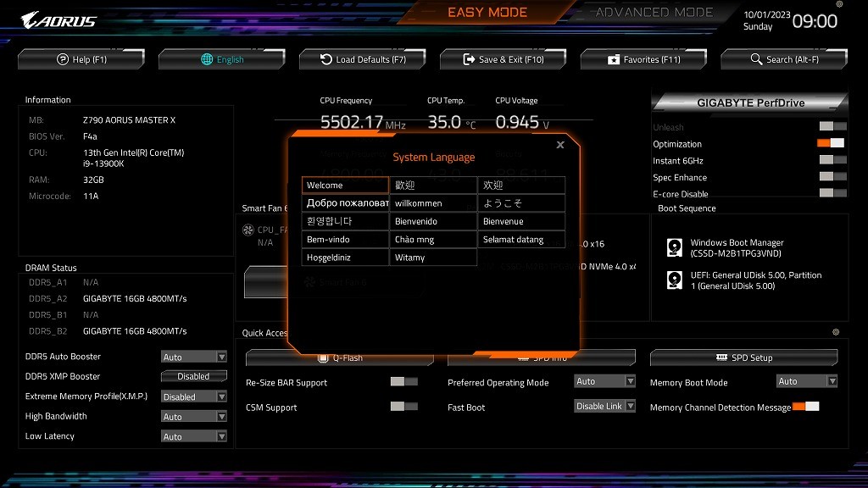
Task: Select 欢迎 Simplified Chinese language
Action: click(521, 186)
